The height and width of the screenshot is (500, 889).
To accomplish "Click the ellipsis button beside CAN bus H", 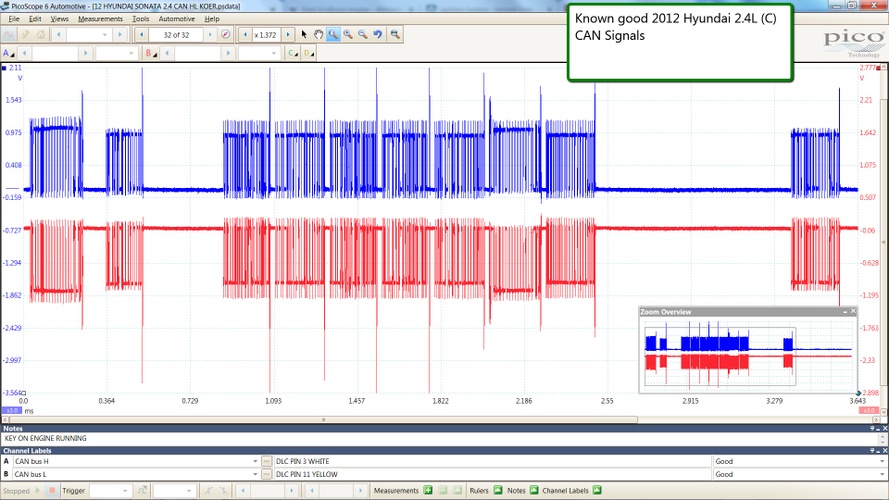I will 266,461.
